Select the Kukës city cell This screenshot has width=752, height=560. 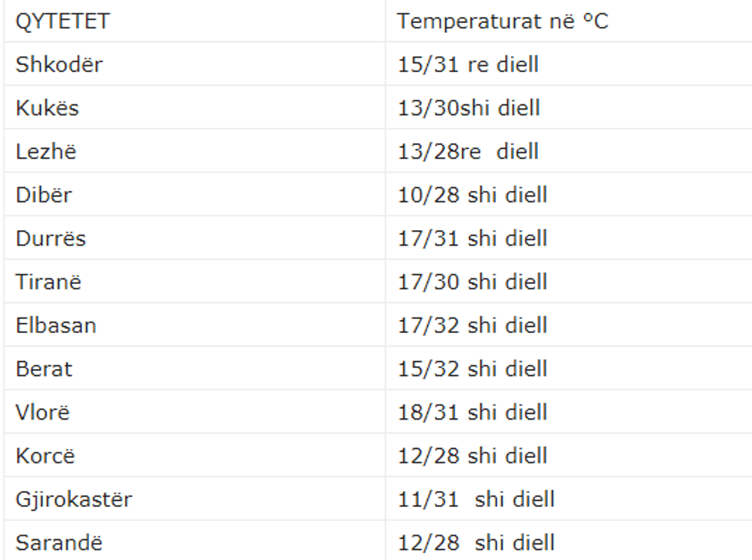[48, 107]
